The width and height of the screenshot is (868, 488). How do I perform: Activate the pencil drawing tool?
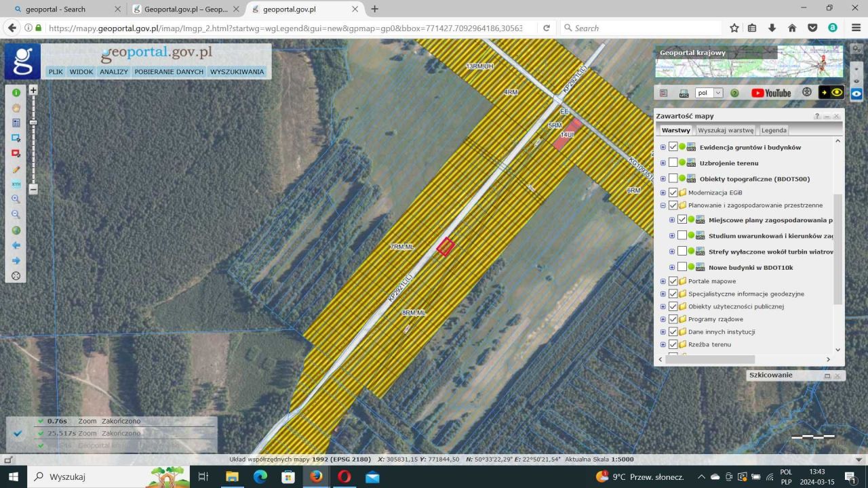point(16,169)
